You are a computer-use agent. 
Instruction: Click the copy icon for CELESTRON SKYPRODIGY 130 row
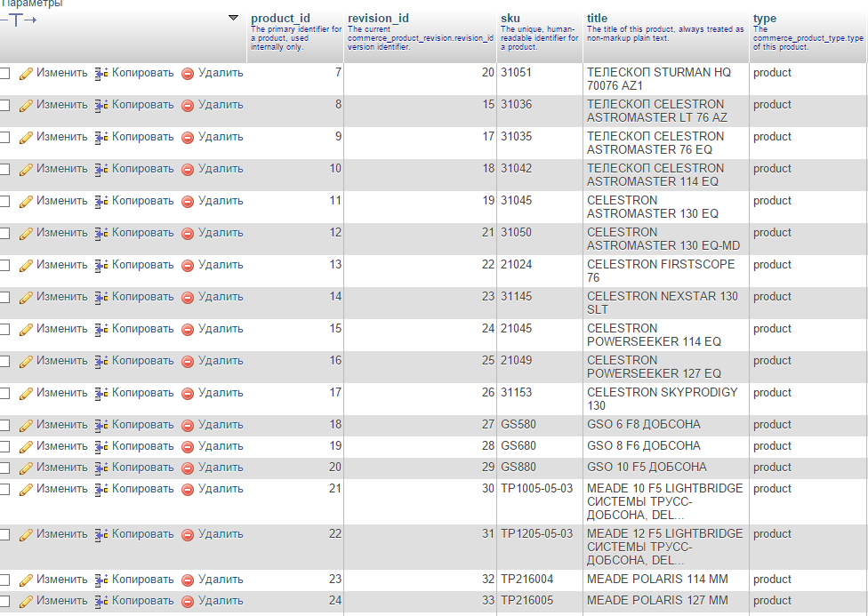coord(101,394)
